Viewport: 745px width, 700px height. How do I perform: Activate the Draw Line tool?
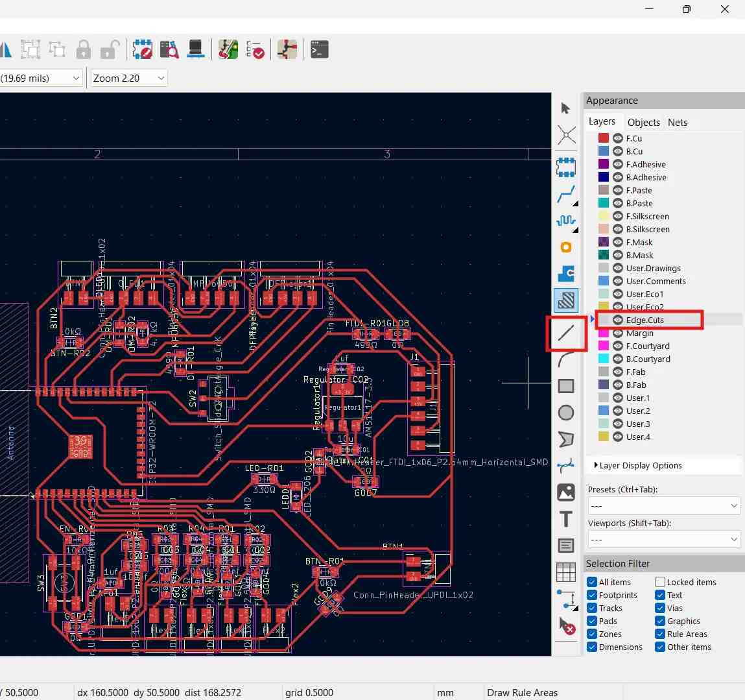click(566, 333)
